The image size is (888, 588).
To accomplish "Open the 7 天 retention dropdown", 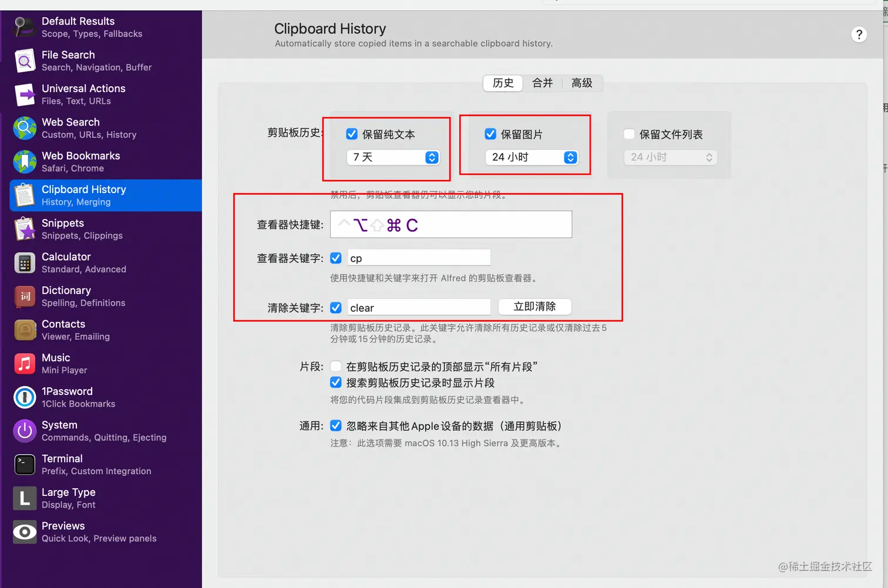I will point(393,157).
